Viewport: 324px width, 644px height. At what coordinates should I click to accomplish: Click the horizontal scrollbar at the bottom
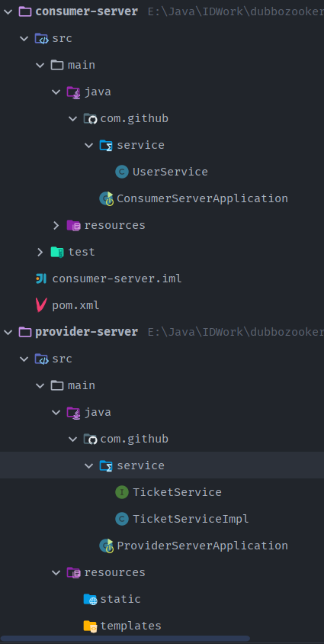(x=125, y=639)
